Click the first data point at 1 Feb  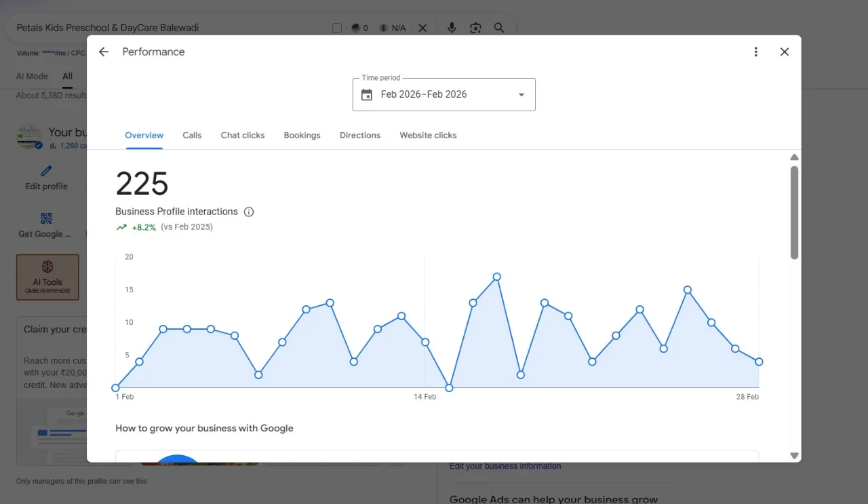click(x=115, y=388)
